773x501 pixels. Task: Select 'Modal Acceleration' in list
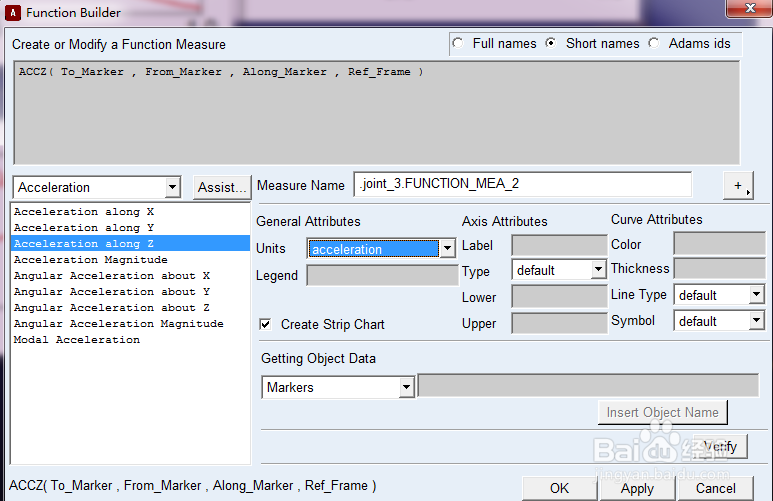click(x=131, y=340)
